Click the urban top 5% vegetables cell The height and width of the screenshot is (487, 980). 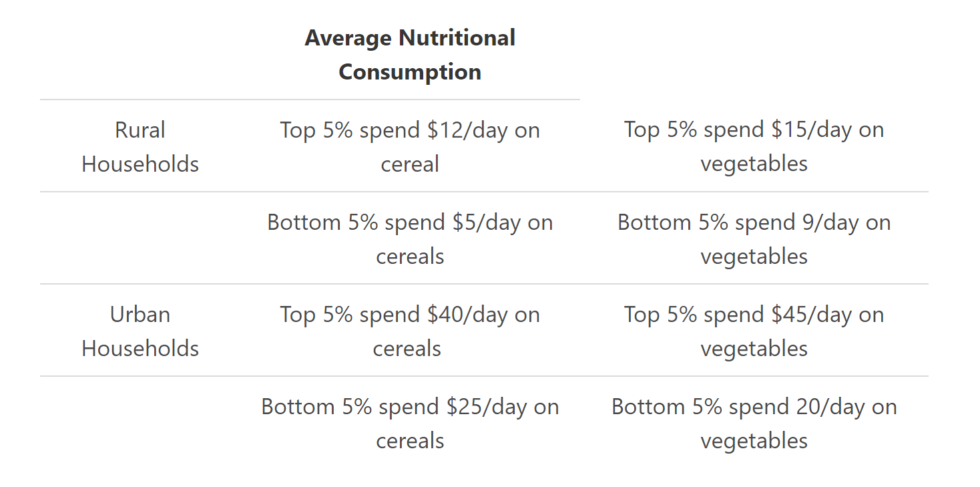(x=754, y=331)
